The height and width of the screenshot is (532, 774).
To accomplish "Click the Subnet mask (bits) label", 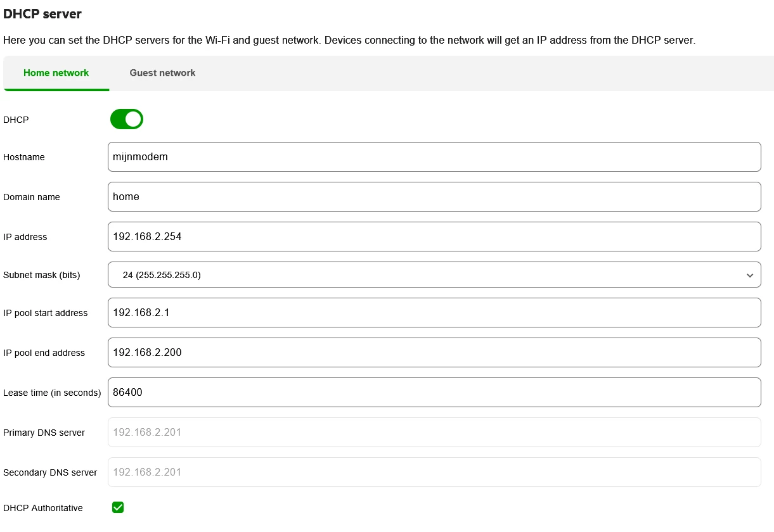I will [x=42, y=275].
